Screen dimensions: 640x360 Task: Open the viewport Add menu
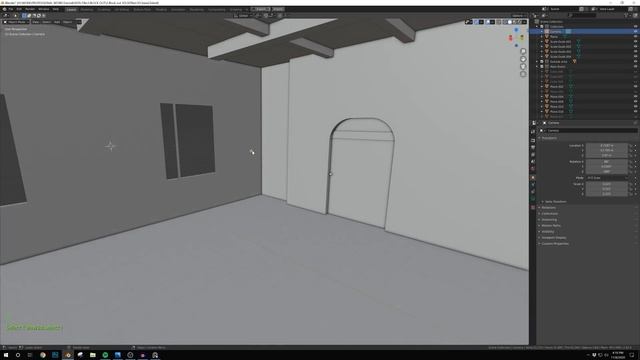pos(57,22)
